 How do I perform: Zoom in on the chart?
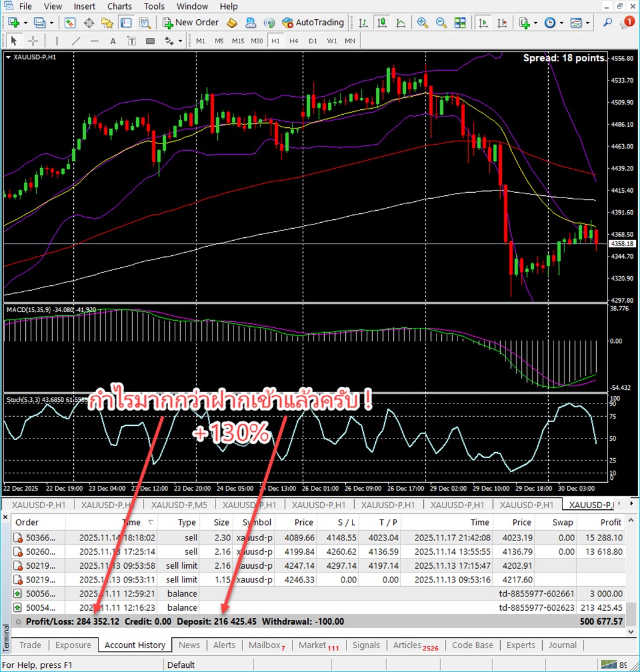pos(423,23)
